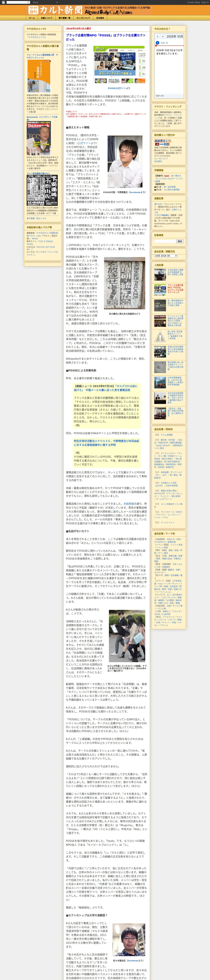The image size is (210, 980).
Task: Open the Seminar will never die...? link
Action: coord(41,248)
